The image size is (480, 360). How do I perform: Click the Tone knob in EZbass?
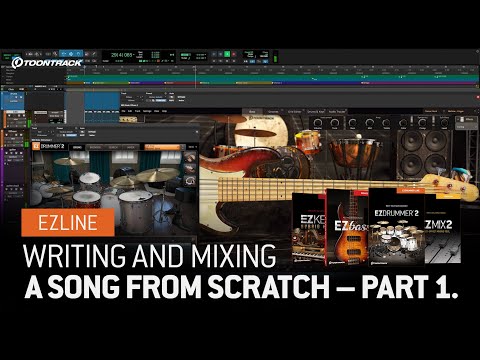335,123
